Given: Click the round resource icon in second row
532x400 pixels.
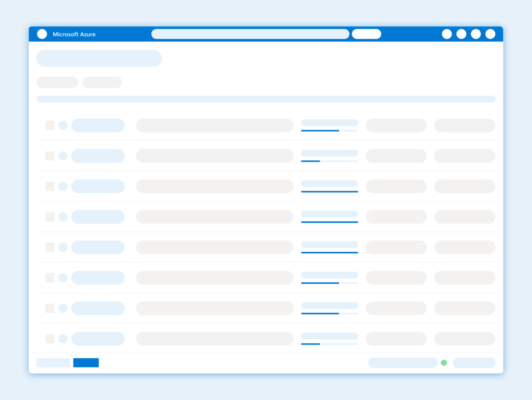Looking at the screenshot, I should [x=63, y=156].
